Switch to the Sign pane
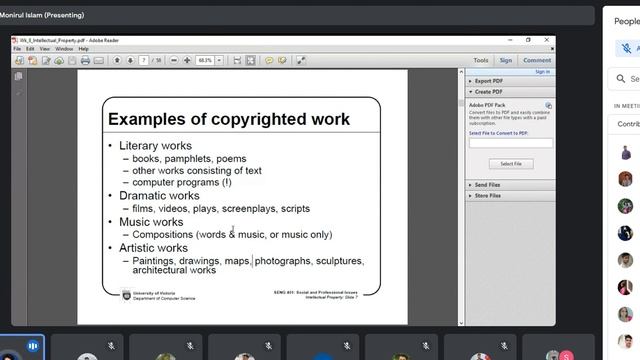The height and width of the screenshot is (360, 640). pos(506,60)
